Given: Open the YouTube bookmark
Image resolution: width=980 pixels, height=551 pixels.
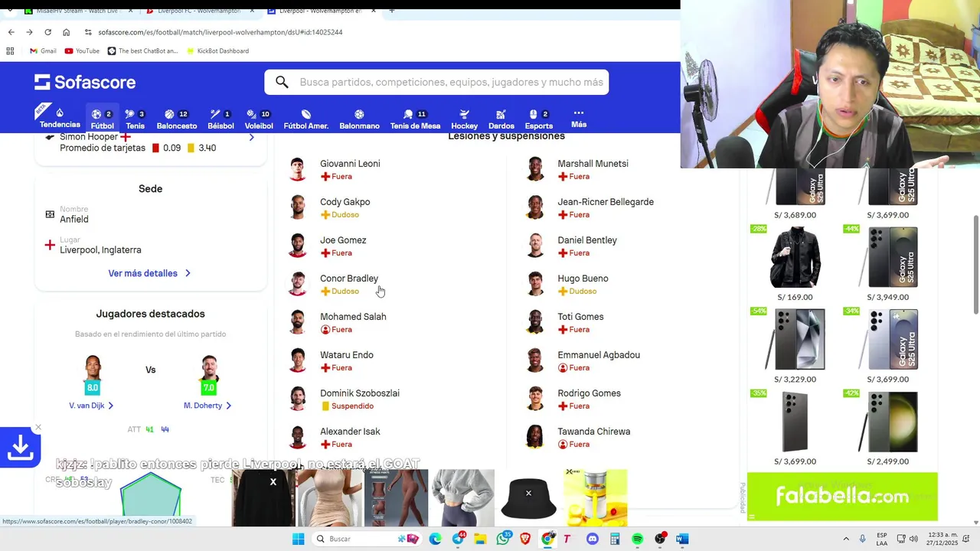Looking at the screenshot, I should tap(82, 51).
